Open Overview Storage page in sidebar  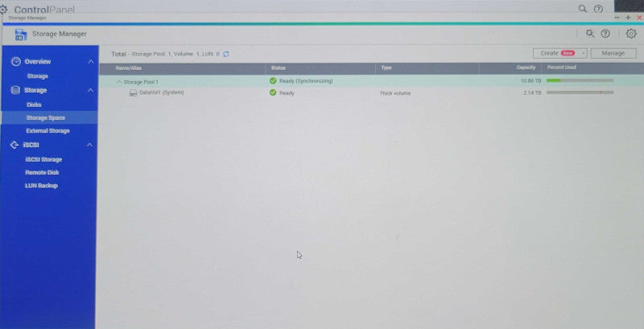(x=38, y=76)
